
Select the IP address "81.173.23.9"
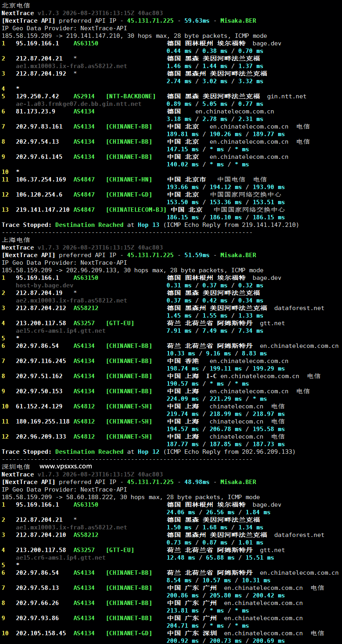(35, 111)
